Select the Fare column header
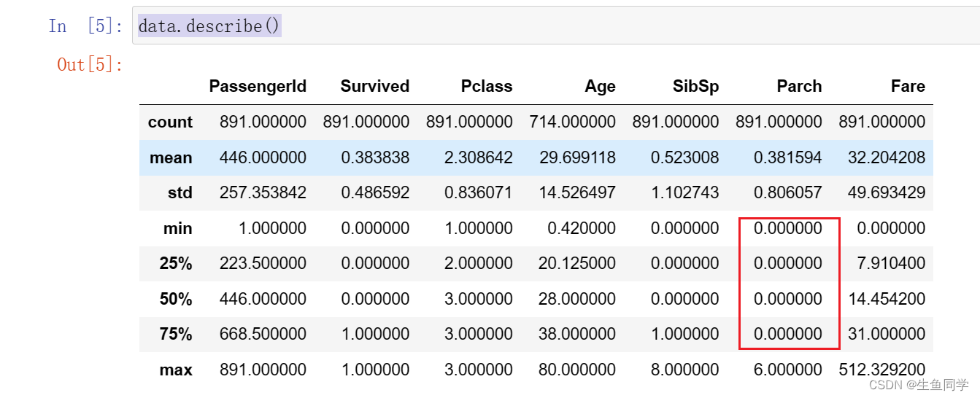Screen dimensions: 980x398 pos(908,86)
